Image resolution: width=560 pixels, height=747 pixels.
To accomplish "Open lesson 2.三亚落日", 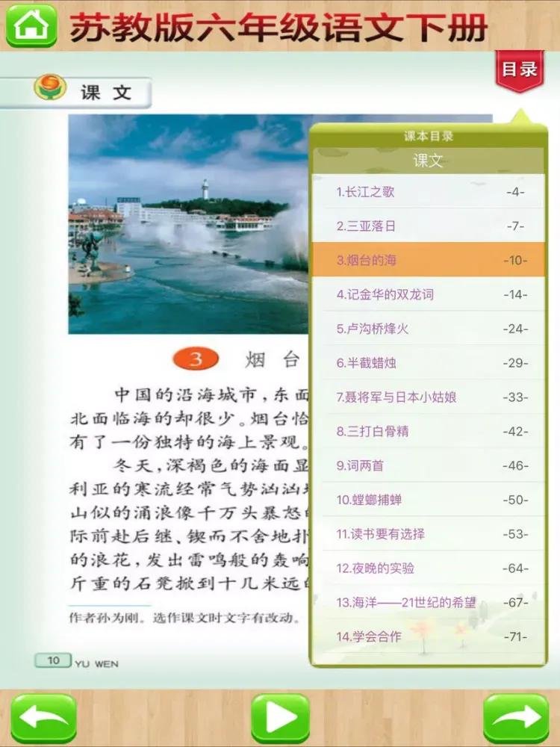I will pos(428,226).
